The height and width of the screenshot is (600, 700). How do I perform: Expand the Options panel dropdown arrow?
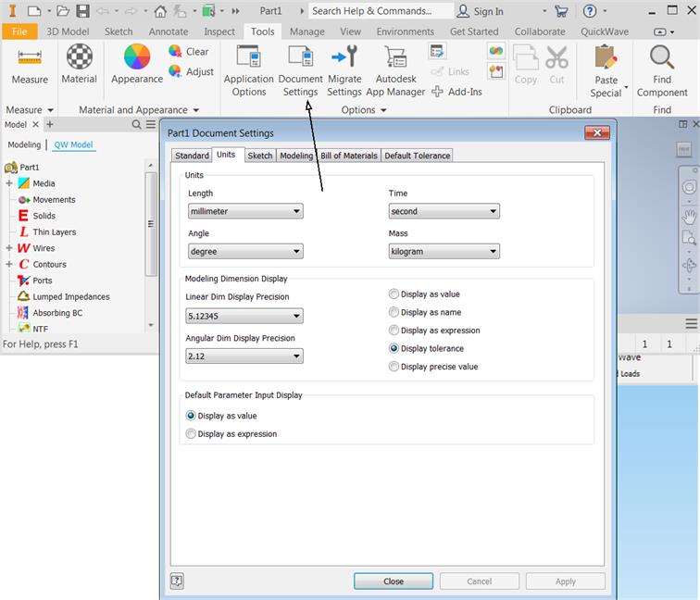(383, 110)
